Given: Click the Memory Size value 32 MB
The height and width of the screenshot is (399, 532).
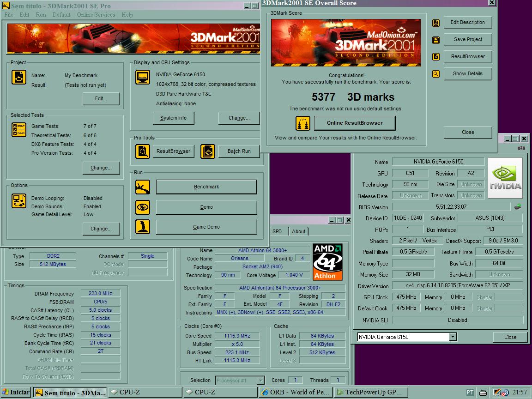Looking at the screenshot, I should click(413, 274).
